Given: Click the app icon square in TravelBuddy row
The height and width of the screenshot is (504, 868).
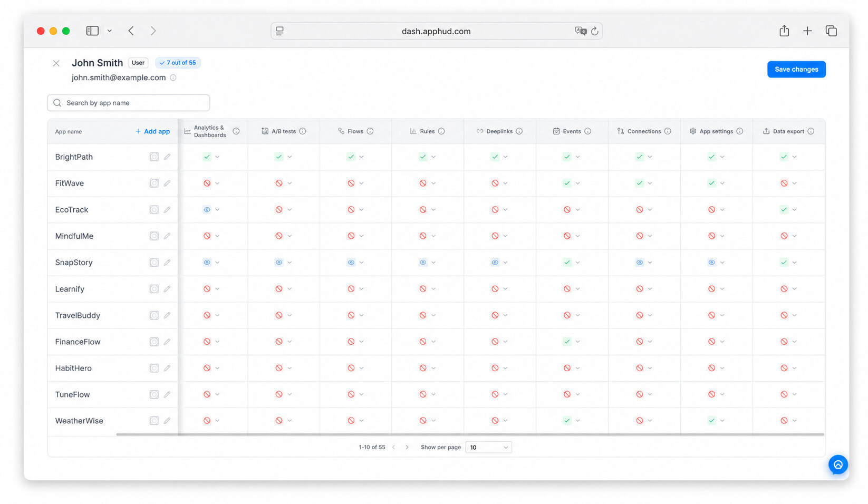Looking at the screenshot, I should tap(154, 315).
